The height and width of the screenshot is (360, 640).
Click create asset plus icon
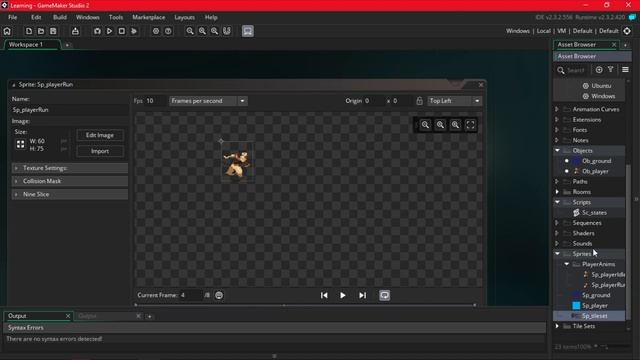(x=599, y=70)
